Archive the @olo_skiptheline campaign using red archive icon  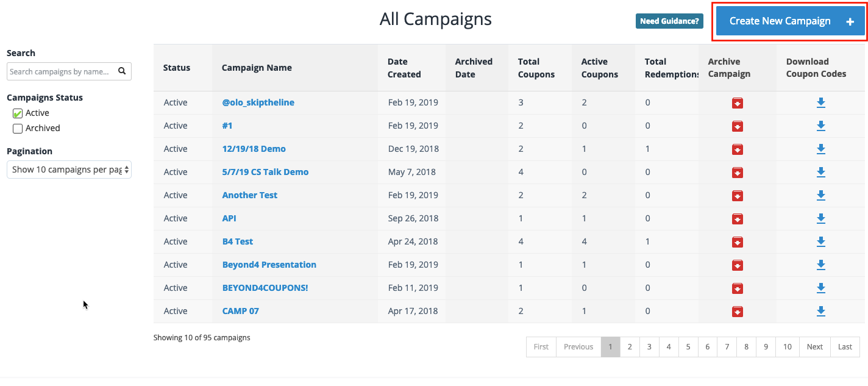(x=738, y=102)
